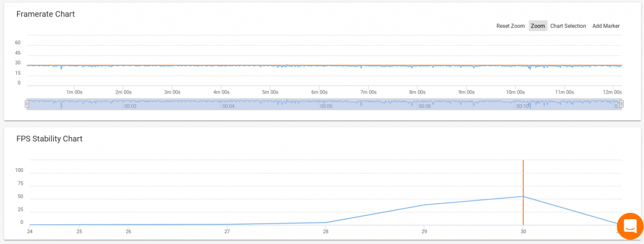Click the 28 x-axis label in Stability Chart
The width and height of the screenshot is (644, 244).
(x=326, y=232)
